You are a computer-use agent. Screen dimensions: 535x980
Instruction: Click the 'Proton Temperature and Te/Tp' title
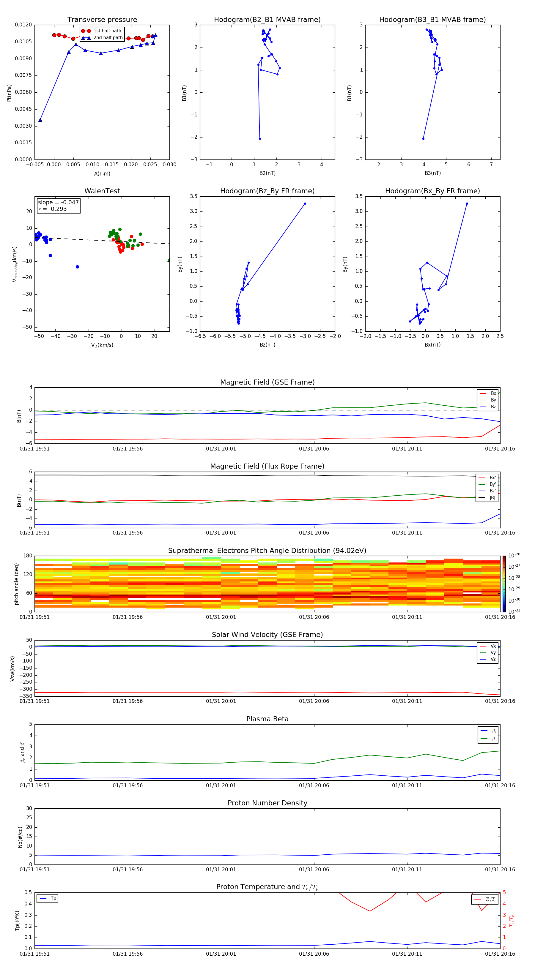tap(267, 887)
